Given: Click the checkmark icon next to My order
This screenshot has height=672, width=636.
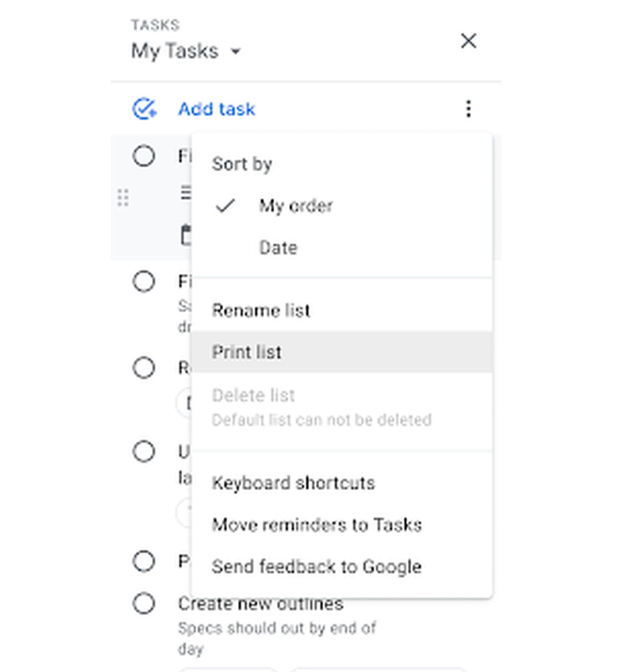Looking at the screenshot, I should [225, 206].
